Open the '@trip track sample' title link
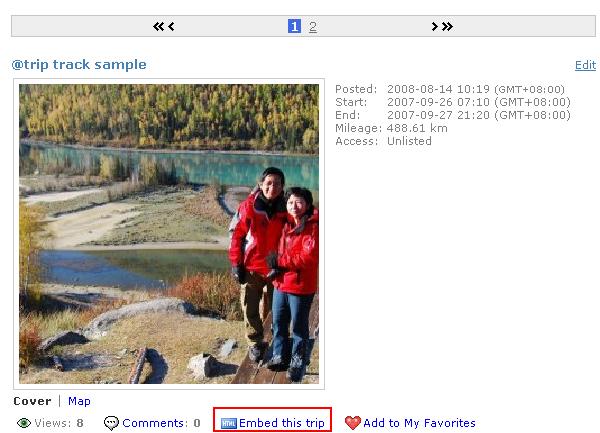Viewport: 600px width, 433px height. pyautogui.click(x=79, y=64)
